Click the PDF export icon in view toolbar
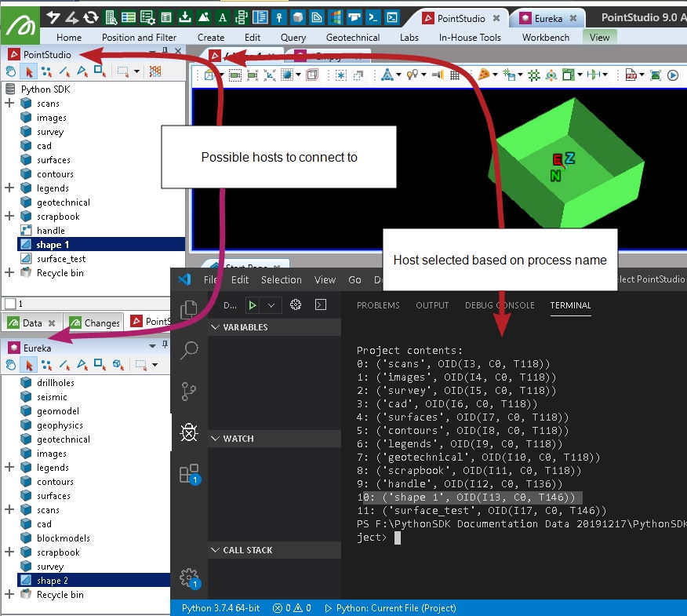 click(631, 75)
